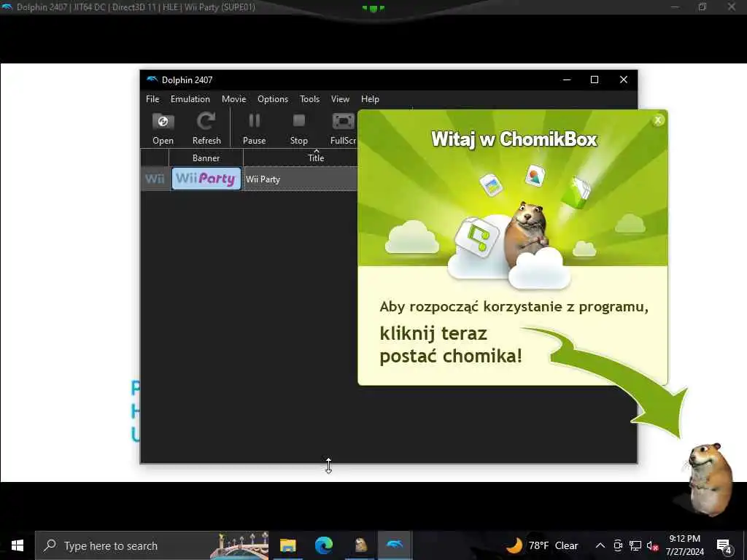Open the notification center icon
The image size is (747, 560).
724,545
